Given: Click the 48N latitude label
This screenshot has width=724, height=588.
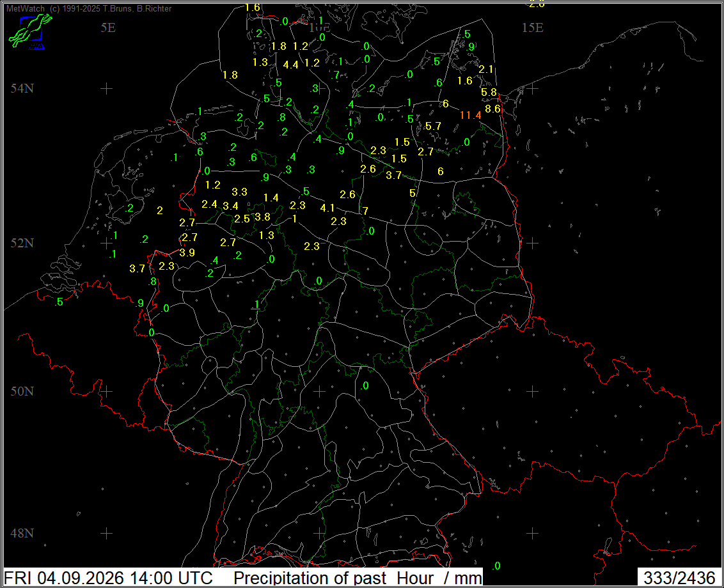Looking at the screenshot, I should (x=22, y=533).
